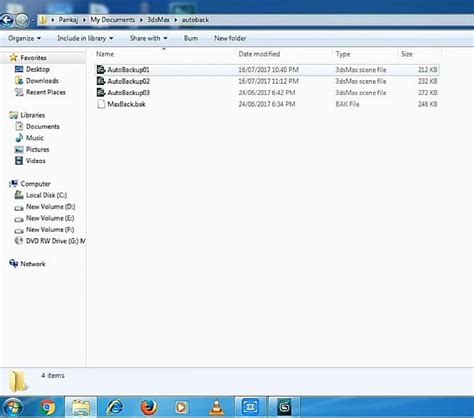Click the BAK File type cell

(x=347, y=104)
